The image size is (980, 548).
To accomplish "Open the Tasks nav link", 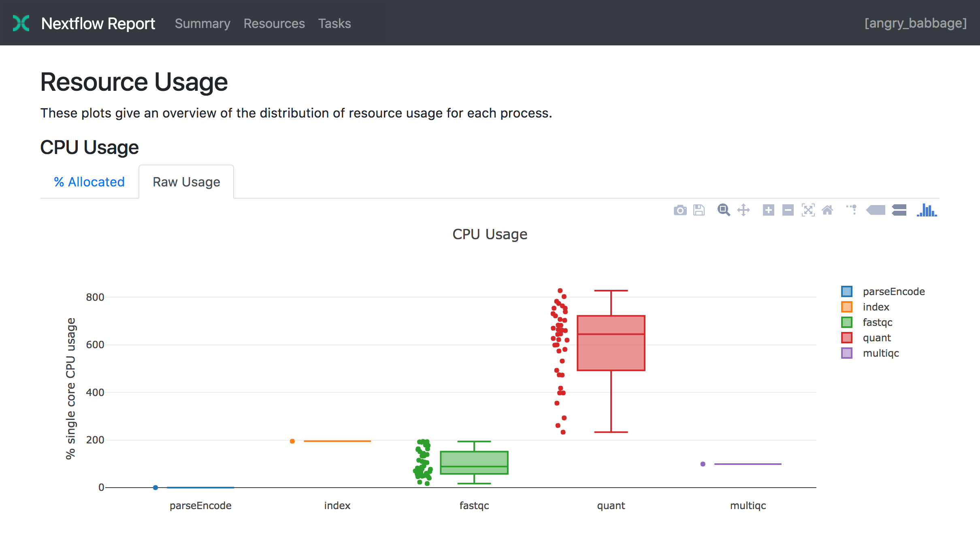I will (334, 24).
